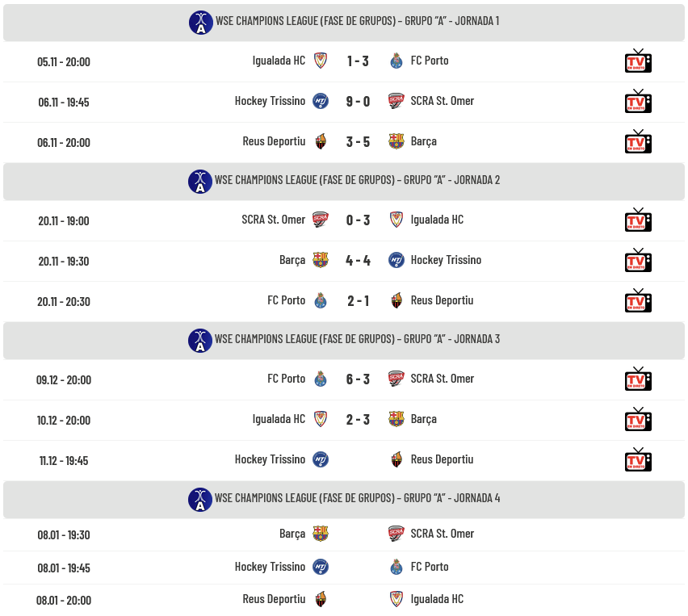Open TV icon for the 11.12 Trissino vs Reus match
The height and width of the screenshot is (616, 688).
(638, 460)
